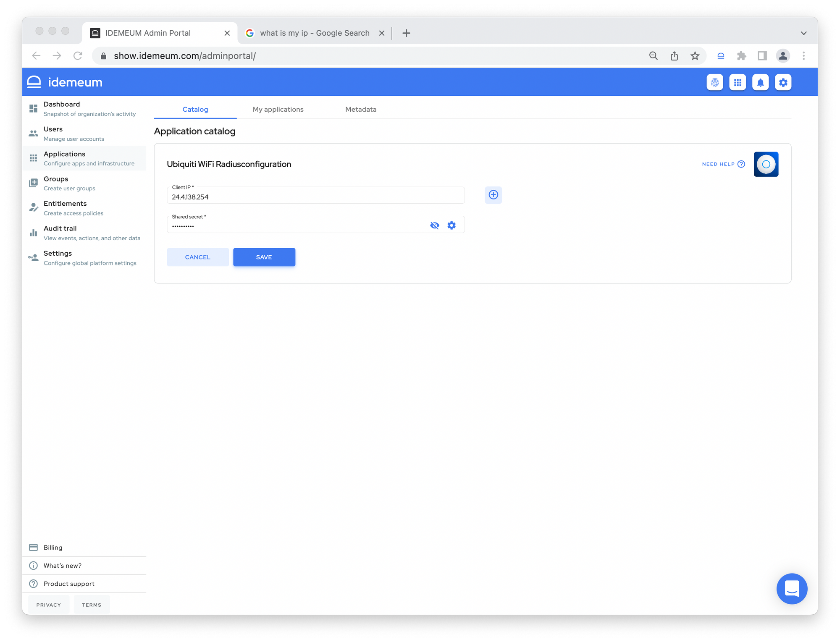Toggle shared secret visibility eye icon
The image size is (840, 642).
435,225
